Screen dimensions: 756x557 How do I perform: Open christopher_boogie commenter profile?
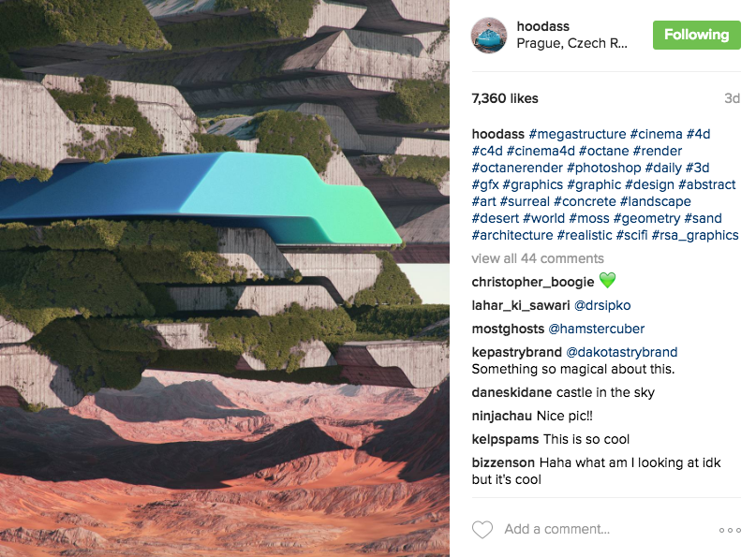533,282
